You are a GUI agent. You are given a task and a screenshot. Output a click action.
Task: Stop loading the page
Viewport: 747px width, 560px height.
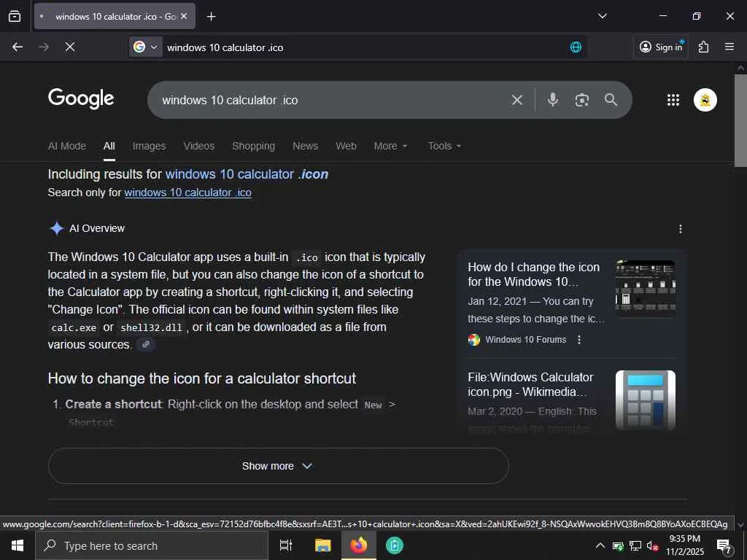70,47
